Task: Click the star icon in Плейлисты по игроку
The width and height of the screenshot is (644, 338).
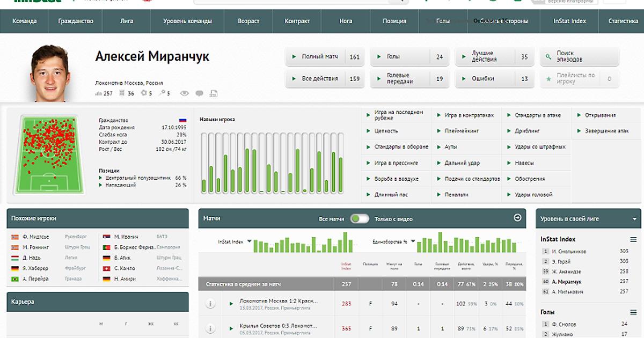Action: click(x=548, y=79)
